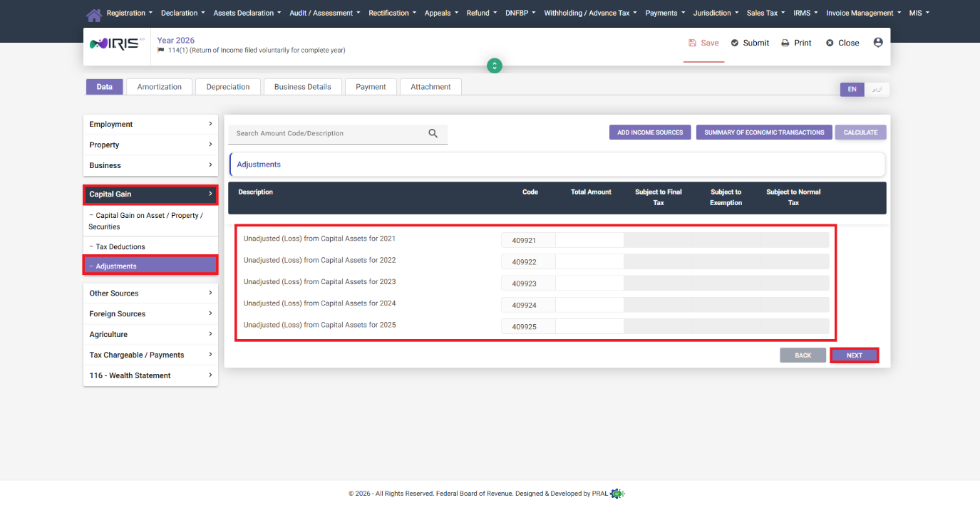This screenshot has height=505, width=980.
Task: Click the IRIS logo
Action: pos(118,43)
